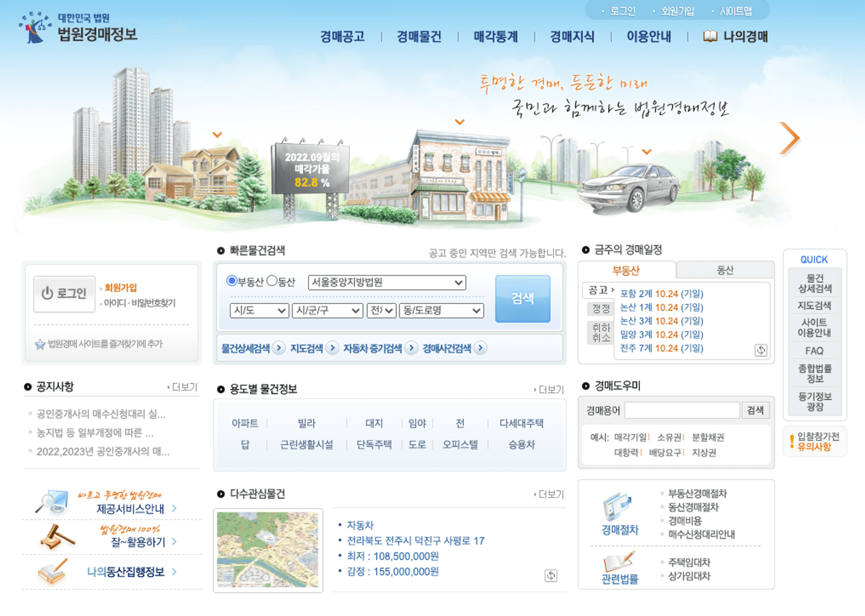Viewport: 865px width, 616px height.
Task: Click the book icon beside 나의경매
Action: pos(710,36)
